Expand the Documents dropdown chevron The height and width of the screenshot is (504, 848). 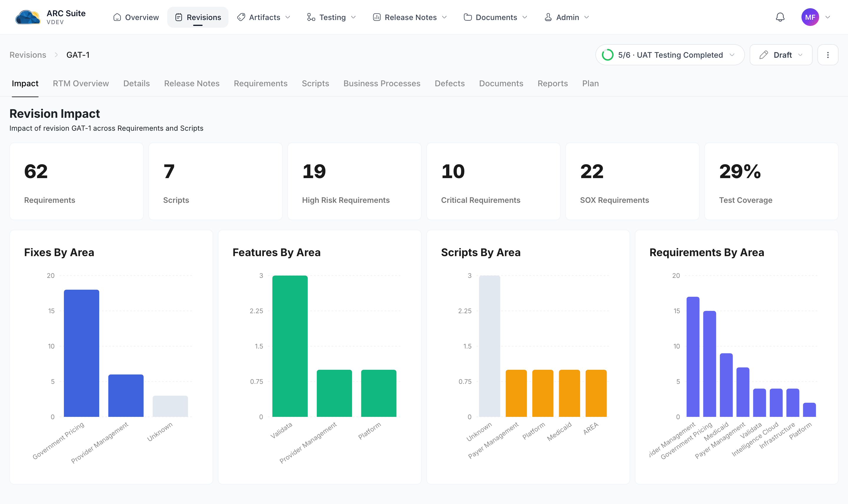tap(525, 17)
